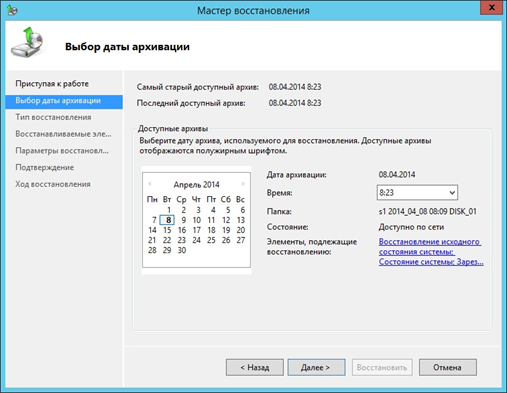Select April 8 in the calendar
The height and width of the screenshot is (393, 507).
(168, 220)
